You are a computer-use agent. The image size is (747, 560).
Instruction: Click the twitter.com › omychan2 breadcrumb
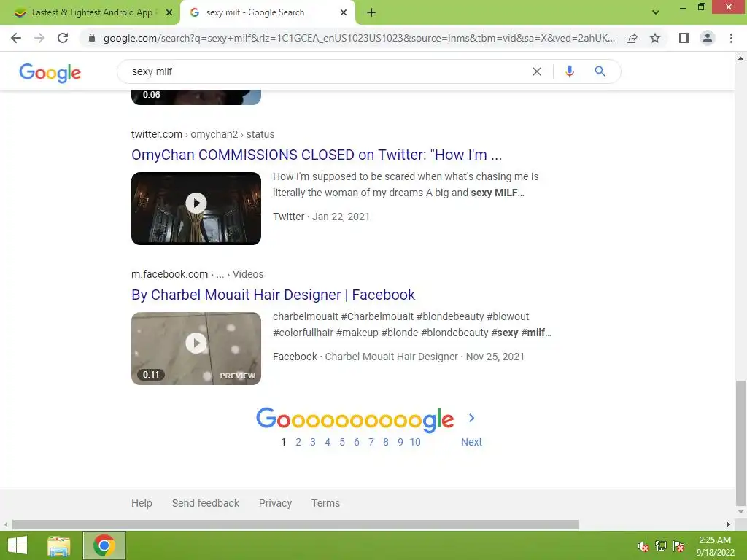(203, 134)
